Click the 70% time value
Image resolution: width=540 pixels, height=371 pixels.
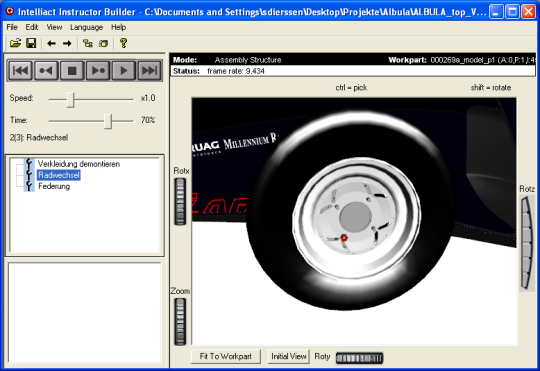[148, 120]
